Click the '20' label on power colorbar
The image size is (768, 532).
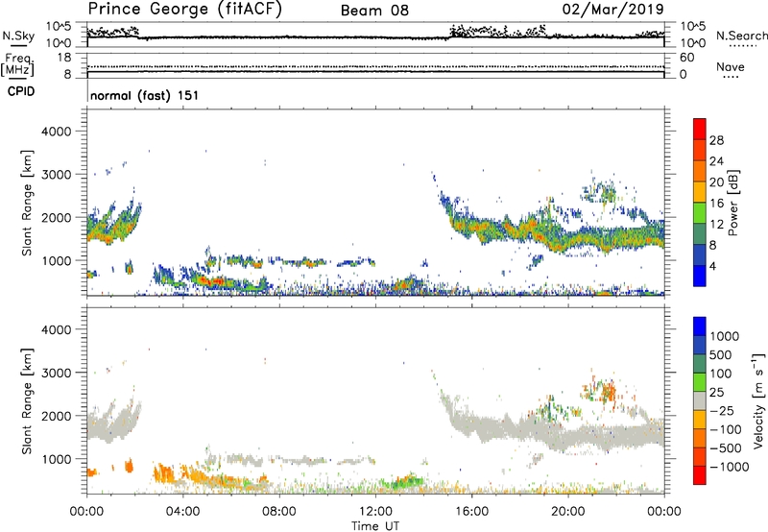point(716,182)
